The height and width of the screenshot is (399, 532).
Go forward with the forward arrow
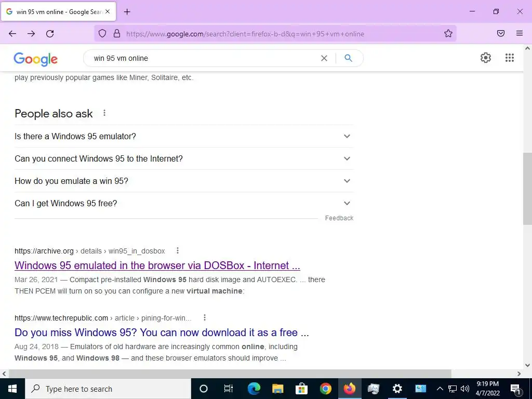31,34
